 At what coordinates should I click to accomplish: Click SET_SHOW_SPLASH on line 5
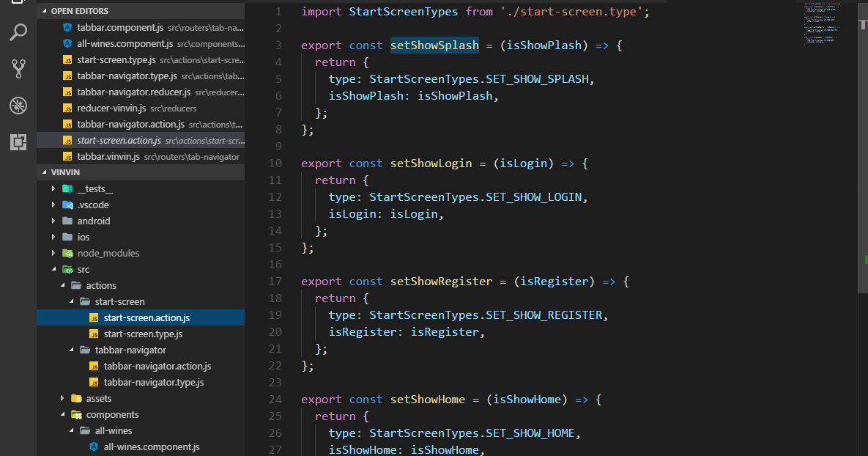click(537, 78)
